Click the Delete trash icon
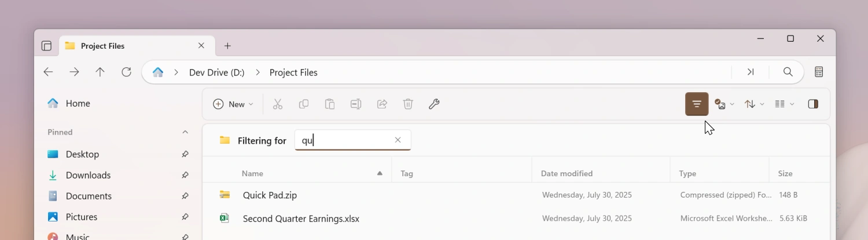The height and width of the screenshot is (240, 868). click(408, 104)
